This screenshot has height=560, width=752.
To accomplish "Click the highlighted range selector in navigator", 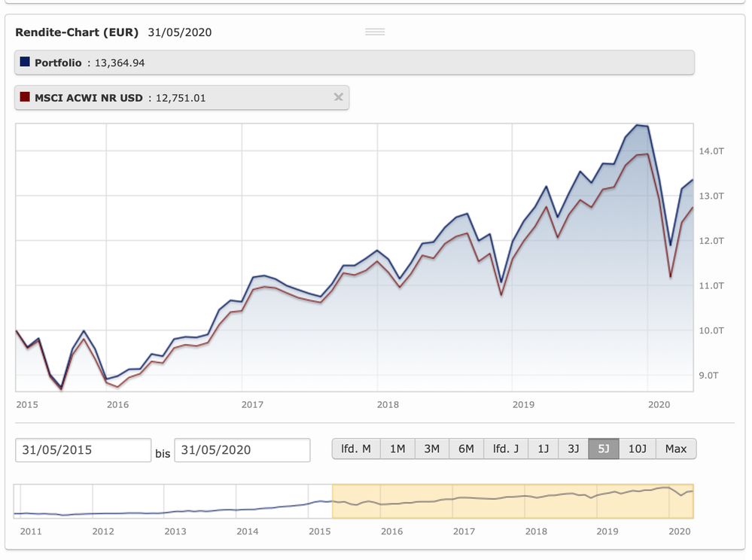I will [x=512, y=501].
